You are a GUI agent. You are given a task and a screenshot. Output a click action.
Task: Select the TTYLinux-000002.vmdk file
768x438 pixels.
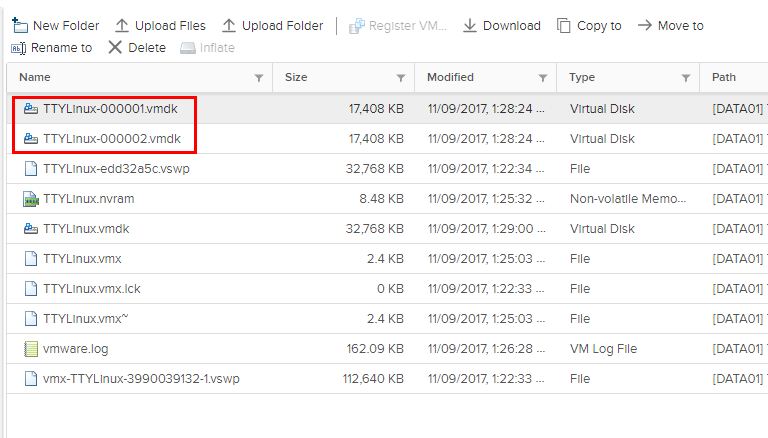coord(111,139)
